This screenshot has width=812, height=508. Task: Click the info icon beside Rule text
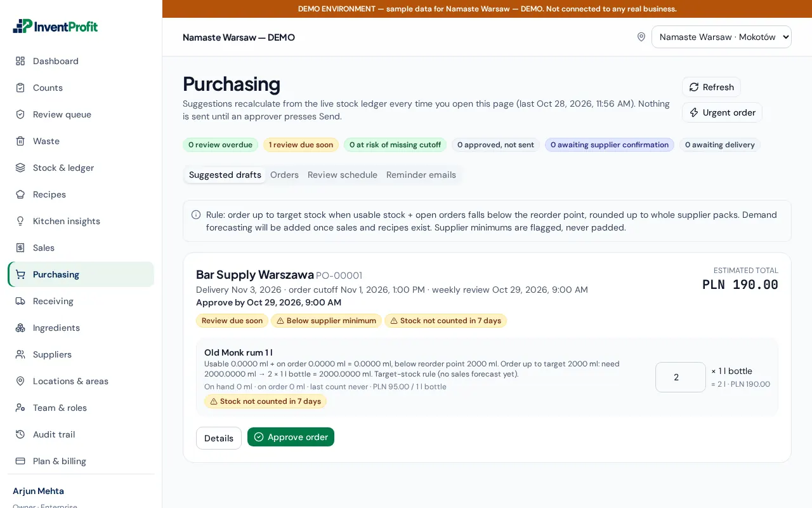(x=196, y=215)
